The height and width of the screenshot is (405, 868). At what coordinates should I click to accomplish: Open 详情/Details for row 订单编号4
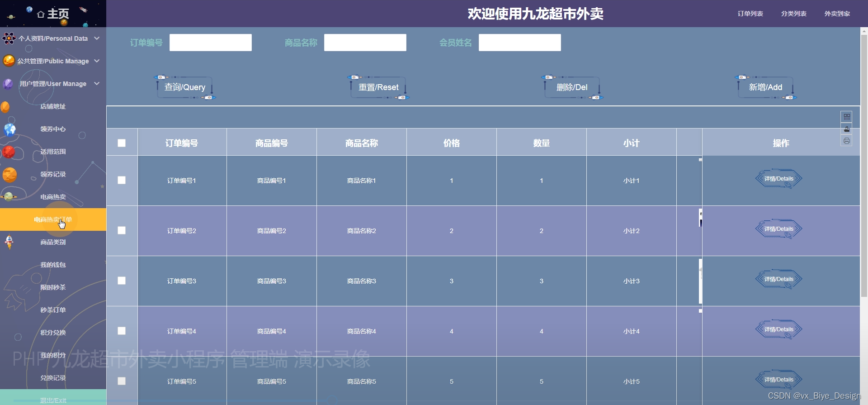(778, 329)
